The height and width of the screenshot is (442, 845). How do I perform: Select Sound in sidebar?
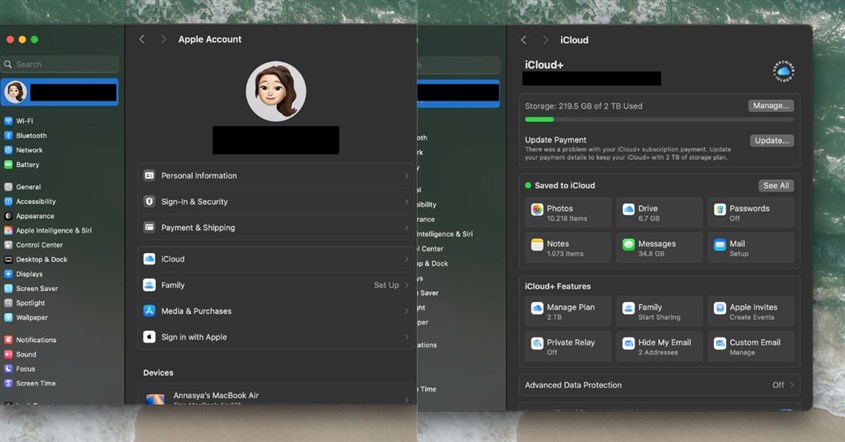pyautogui.click(x=20, y=354)
